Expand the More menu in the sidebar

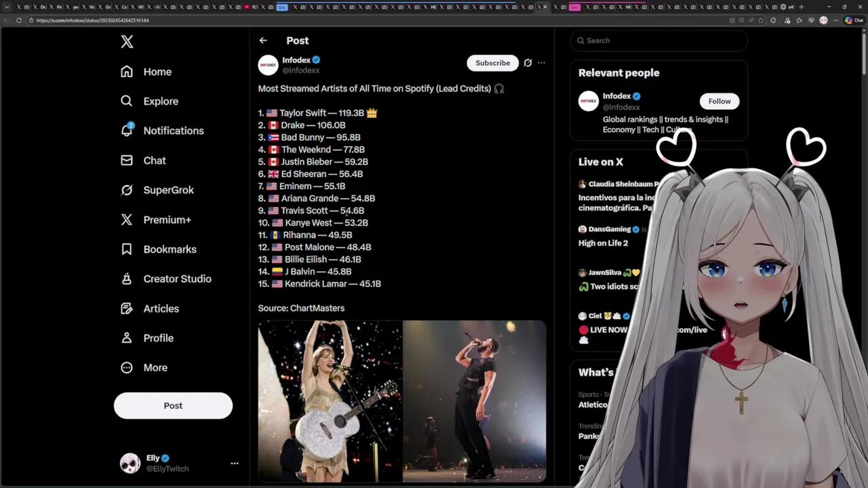[144, 367]
